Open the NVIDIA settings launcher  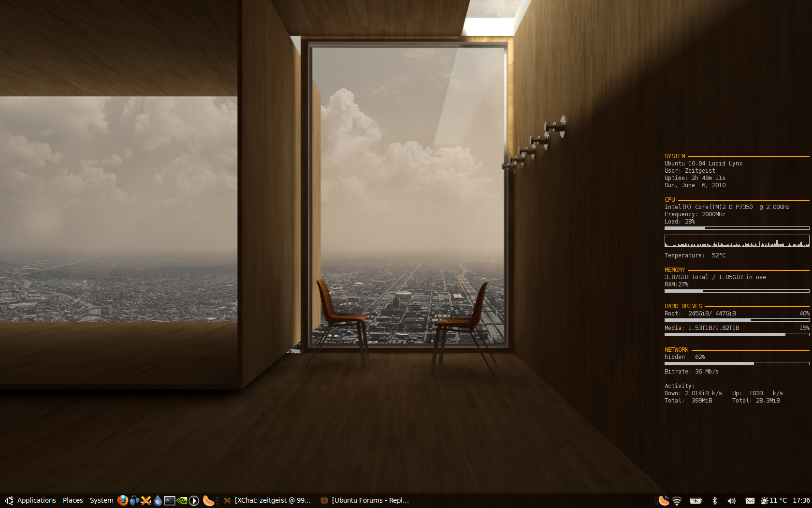coord(182,501)
